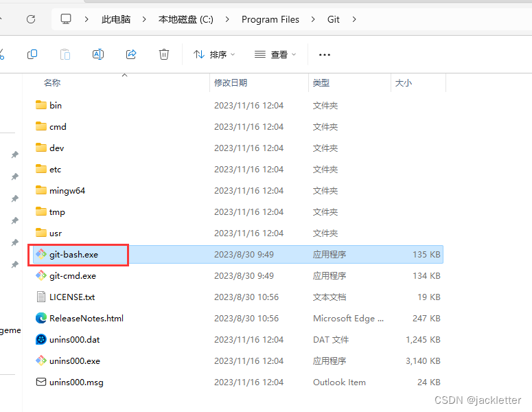The image size is (532, 412).
Task: Select the unins000.dat file name
Action: pos(74,340)
